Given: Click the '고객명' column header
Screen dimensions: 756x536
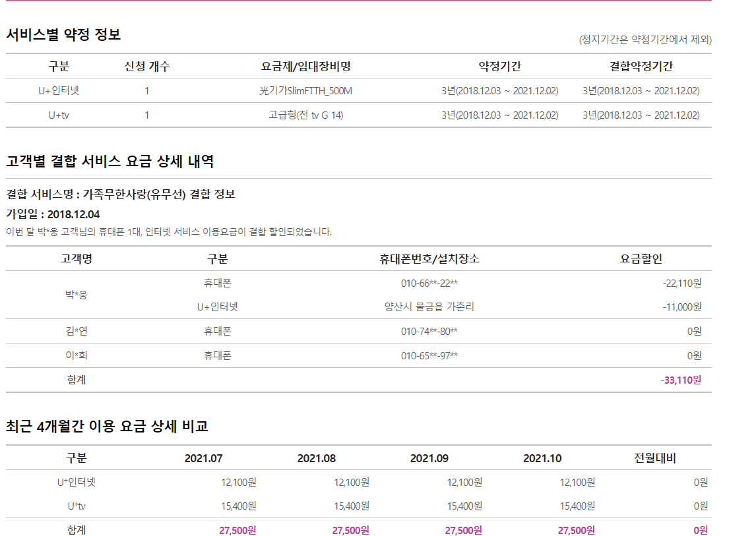Looking at the screenshot, I should (76, 259).
